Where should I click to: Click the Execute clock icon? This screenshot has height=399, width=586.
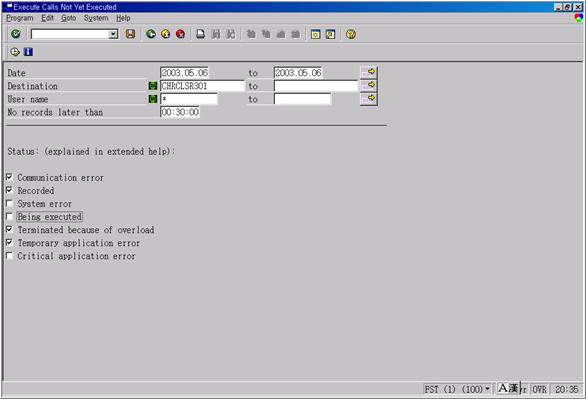tap(15, 52)
